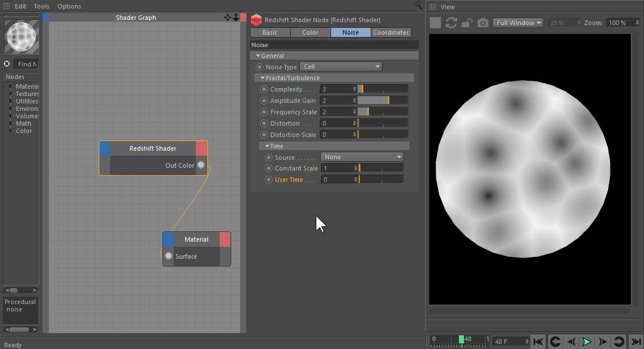Toggle the Source animation circle
Screen dimensions: 644x349
coord(269,157)
